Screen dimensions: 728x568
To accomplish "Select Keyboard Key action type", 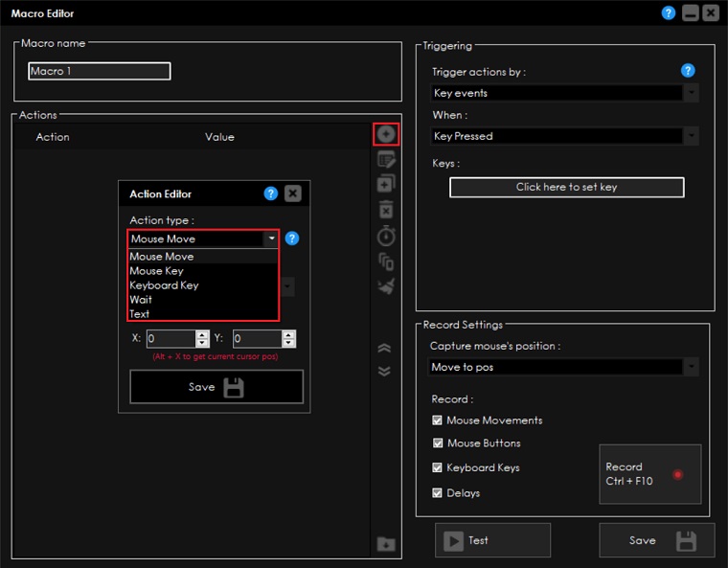I will coord(202,285).
